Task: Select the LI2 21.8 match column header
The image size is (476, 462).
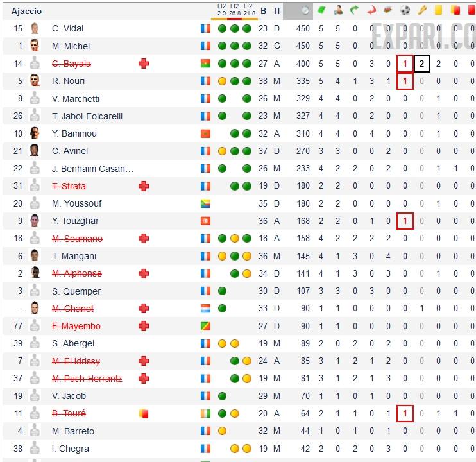Action: [249, 10]
